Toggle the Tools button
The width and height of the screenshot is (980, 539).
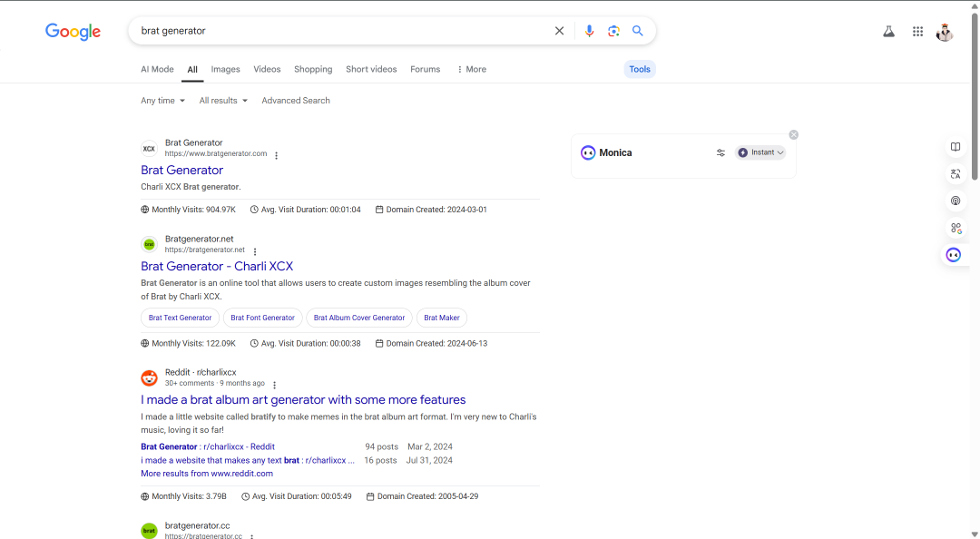tap(640, 69)
